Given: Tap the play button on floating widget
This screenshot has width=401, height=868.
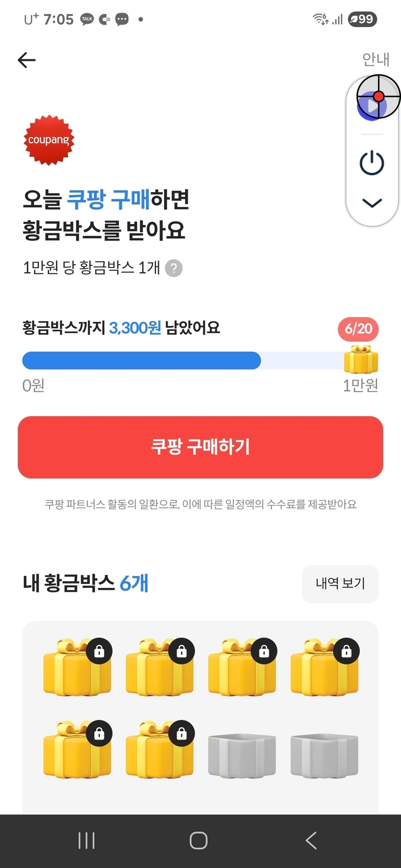Looking at the screenshot, I should pyautogui.click(x=372, y=104).
